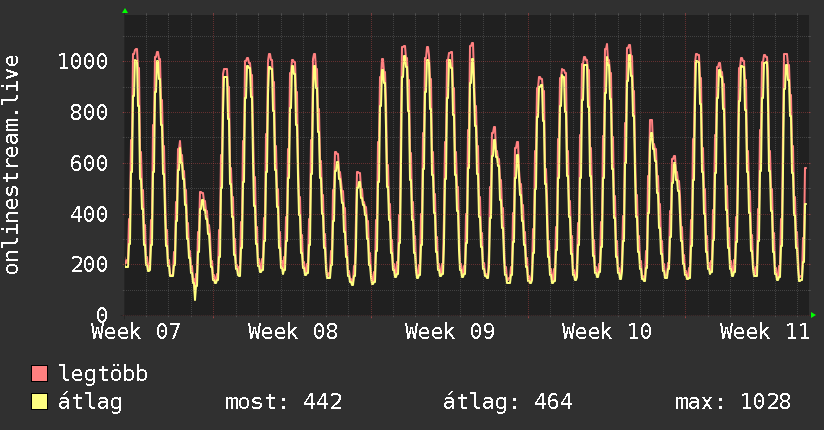Click the 400 y-axis value

click(x=89, y=214)
